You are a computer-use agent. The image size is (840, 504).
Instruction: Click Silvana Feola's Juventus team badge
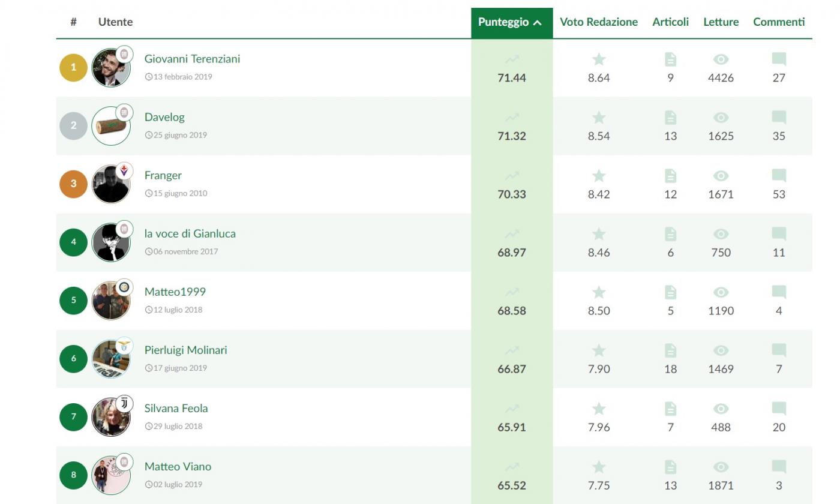click(x=124, y=403)
